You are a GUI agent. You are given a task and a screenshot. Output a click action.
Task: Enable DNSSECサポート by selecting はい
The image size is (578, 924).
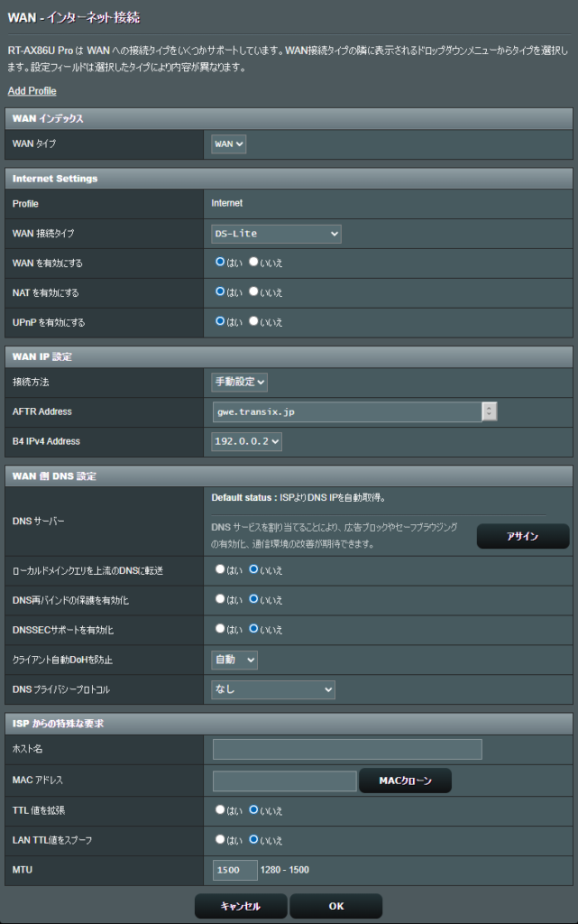[220, 629]
